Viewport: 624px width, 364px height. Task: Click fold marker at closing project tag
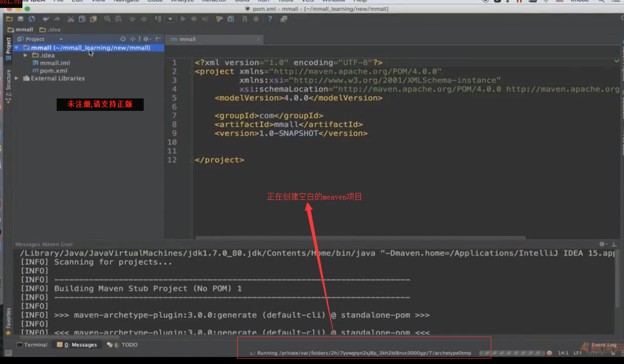pyautogui.click(x=192, y=160)
